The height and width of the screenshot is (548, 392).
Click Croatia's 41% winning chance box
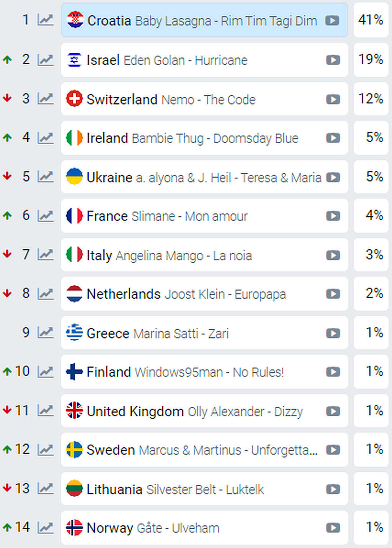pyautogui.click(x=371, y=20)
